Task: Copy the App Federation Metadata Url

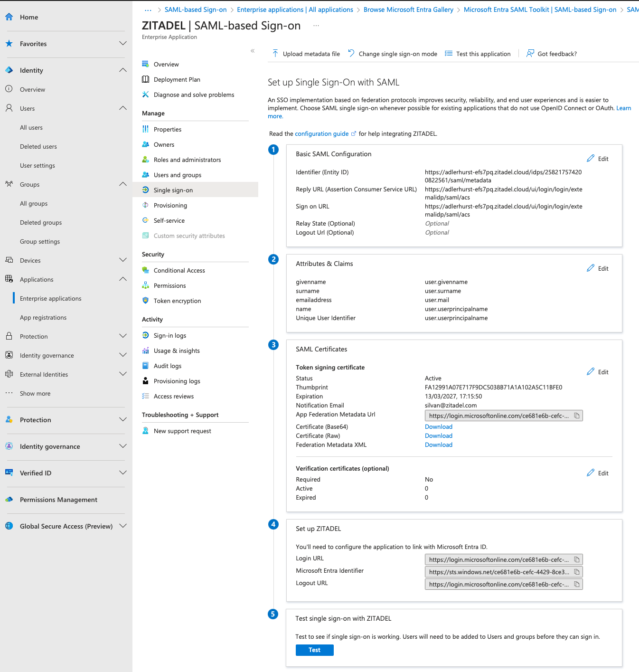Action: pos(577,415)
